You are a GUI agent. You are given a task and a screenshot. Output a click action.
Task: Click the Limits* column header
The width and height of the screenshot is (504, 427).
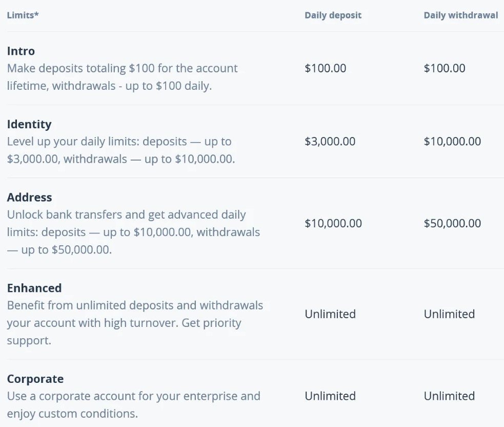click(23, 15)
